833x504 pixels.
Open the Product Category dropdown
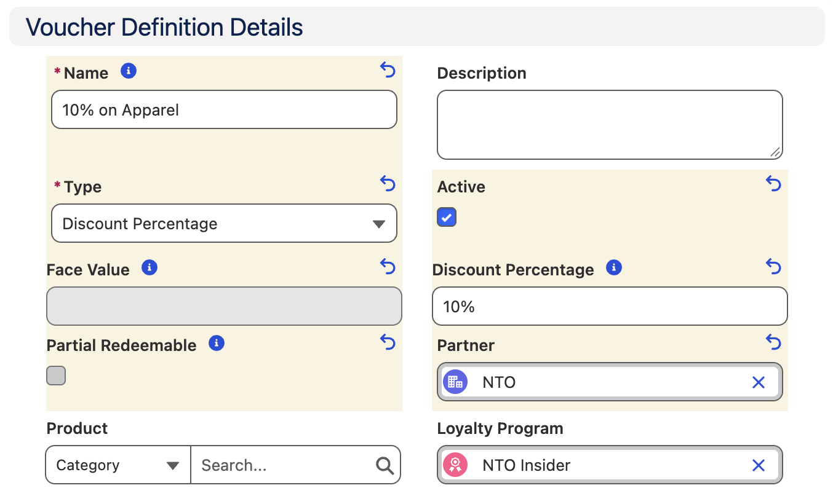click(x=118, y=465)
